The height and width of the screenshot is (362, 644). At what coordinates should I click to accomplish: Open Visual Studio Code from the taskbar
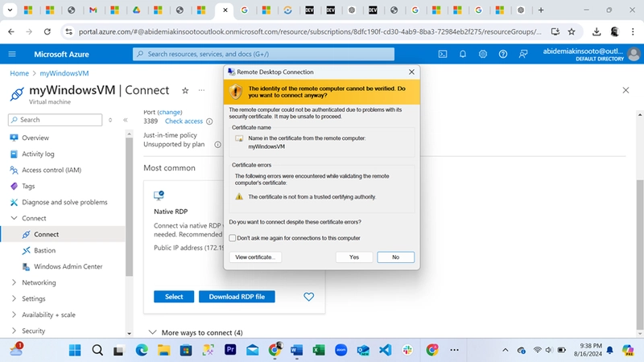[386, 350]
